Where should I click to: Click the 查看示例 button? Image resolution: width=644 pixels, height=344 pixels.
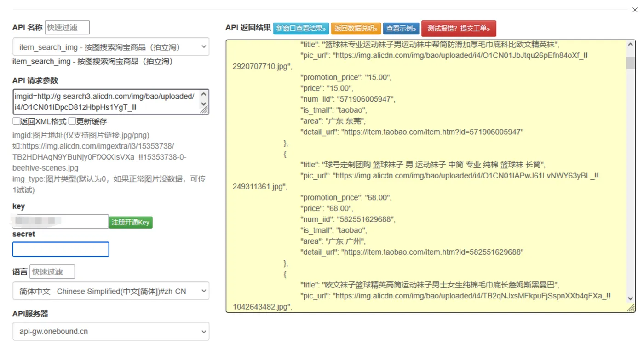(401, 29)
